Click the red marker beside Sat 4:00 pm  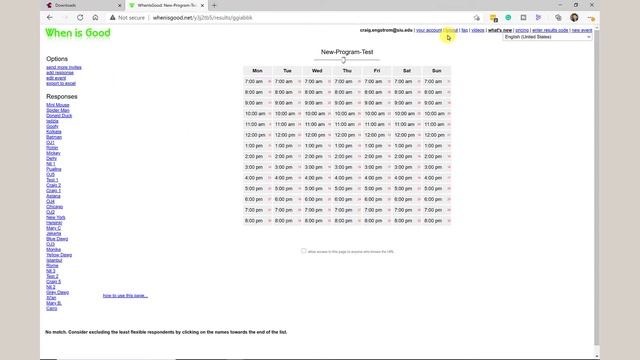(419, 178)
